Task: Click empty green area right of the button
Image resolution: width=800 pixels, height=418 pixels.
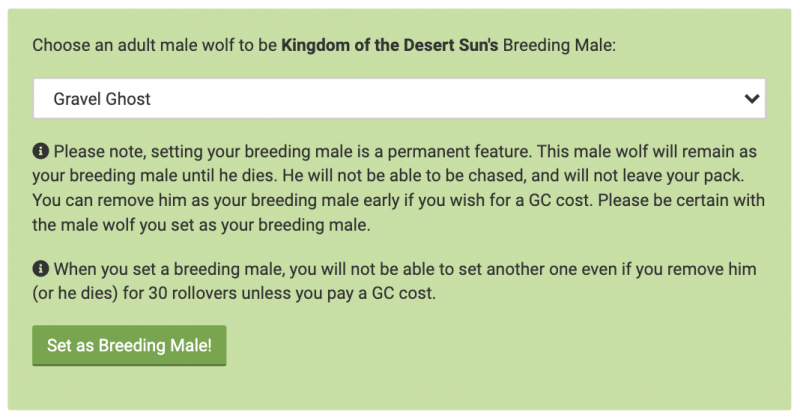Action: (500, 346)
